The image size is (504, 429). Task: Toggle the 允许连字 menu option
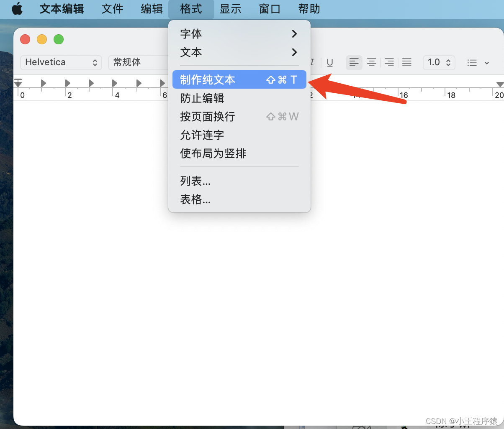[x=239, y=135]
